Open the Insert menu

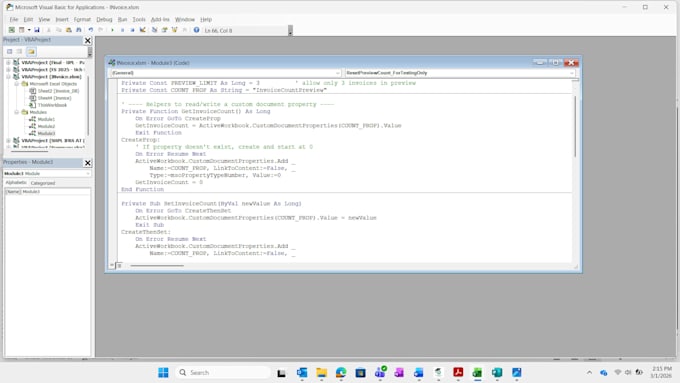62,20
